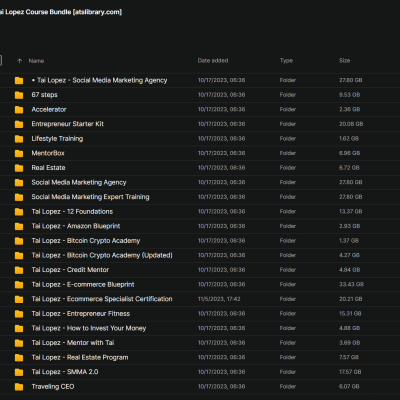The height and width of the screenshot is (400, 400).
Task: Open 'Entrepreneur Starter Kit' folder name
Action: coord(67,124)
